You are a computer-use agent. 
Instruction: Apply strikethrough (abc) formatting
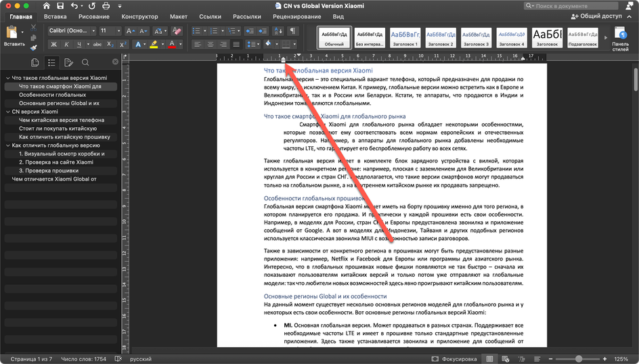pyautogui.click(x=97, y=45)
